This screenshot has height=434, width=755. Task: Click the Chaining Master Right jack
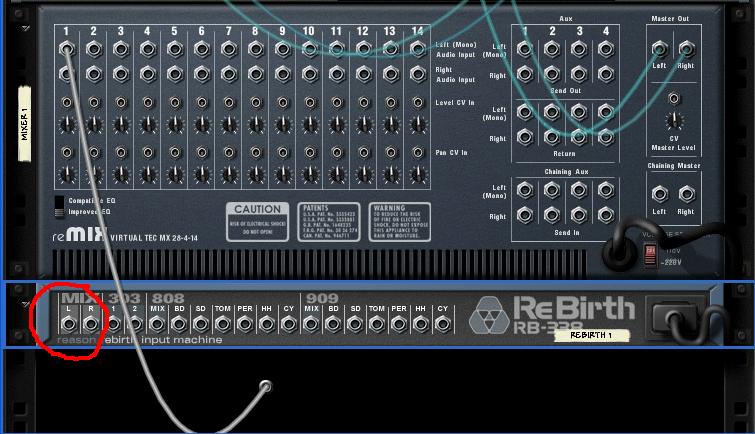pyautogui.click(x=687, y=194)
